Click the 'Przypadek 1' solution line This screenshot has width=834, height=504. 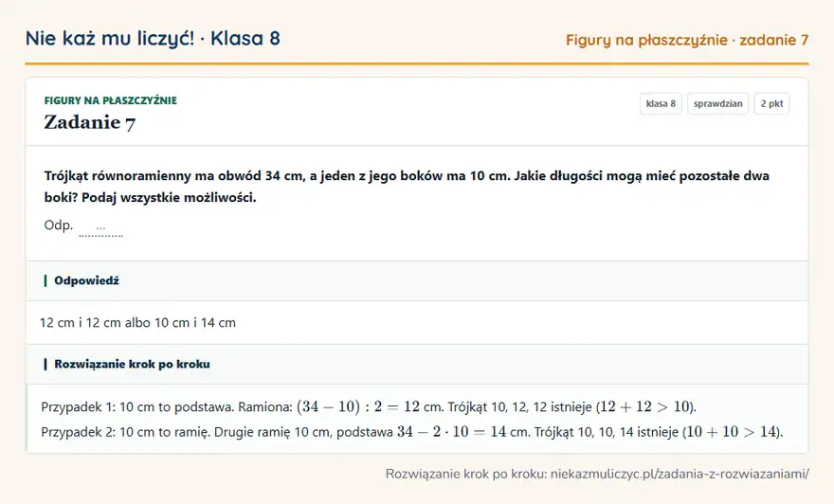click(x=369, y=406)
